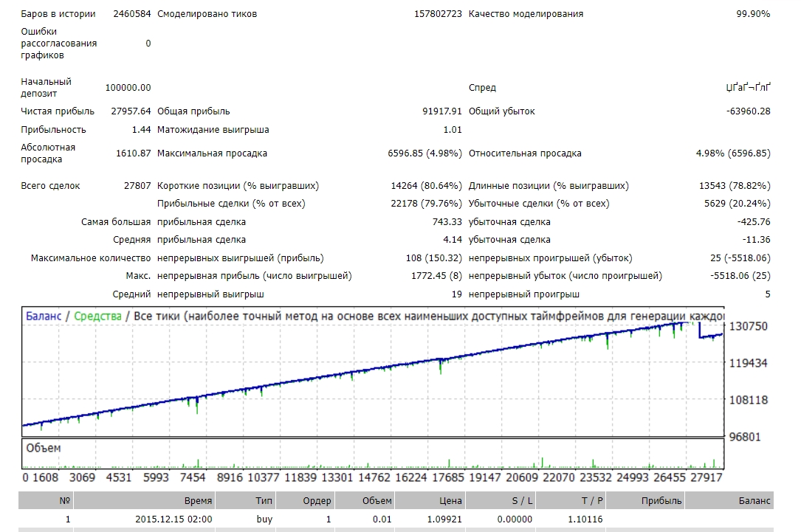
Task: Click the 'Средства' chart legend label
Action: [x=97, y=317]
